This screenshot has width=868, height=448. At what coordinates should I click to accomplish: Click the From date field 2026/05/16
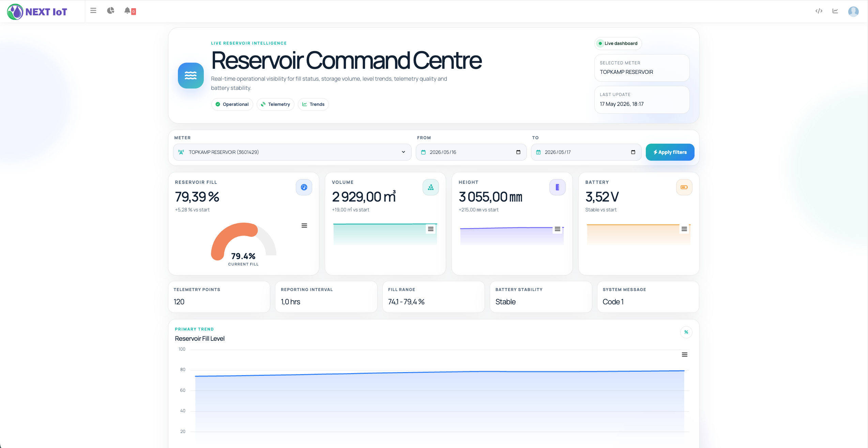[471, 152]
